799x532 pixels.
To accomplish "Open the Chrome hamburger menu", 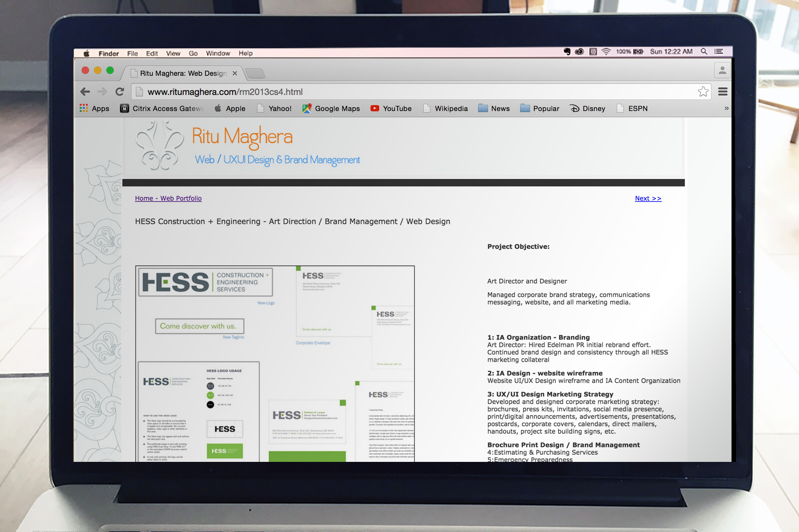I will (x=723, y=92).
